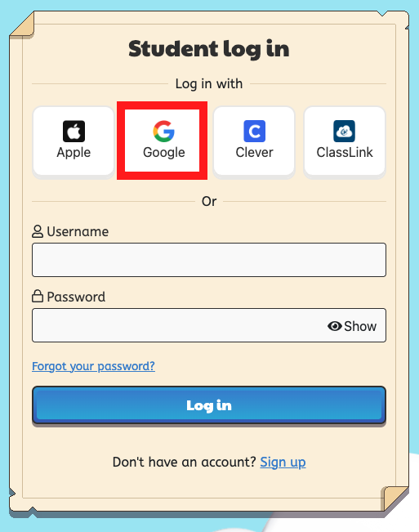419x532 pixels.
Task: Click the blue Log in button
Action: (209, 405)
